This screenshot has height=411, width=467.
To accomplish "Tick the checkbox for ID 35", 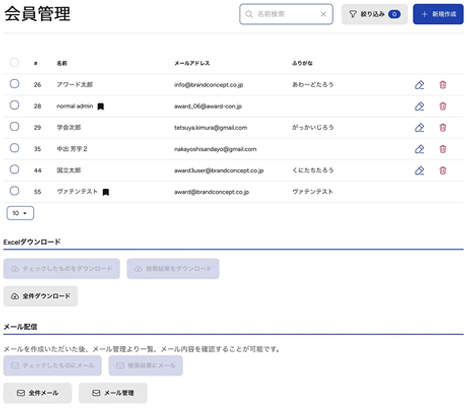I will tap(14, 148).
